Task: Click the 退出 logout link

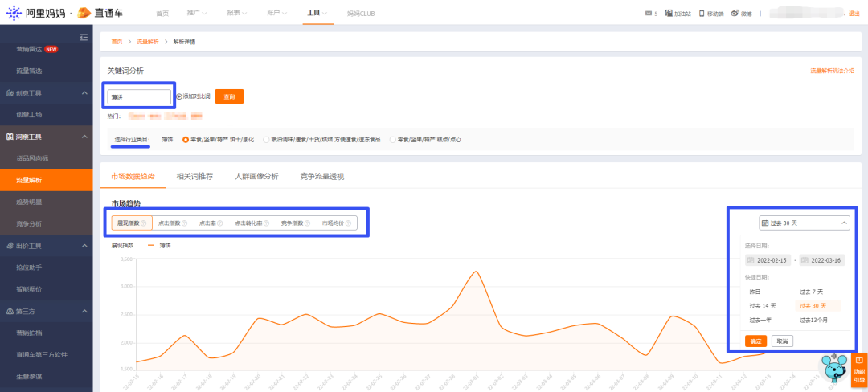Action: click(x=854, y=14)
